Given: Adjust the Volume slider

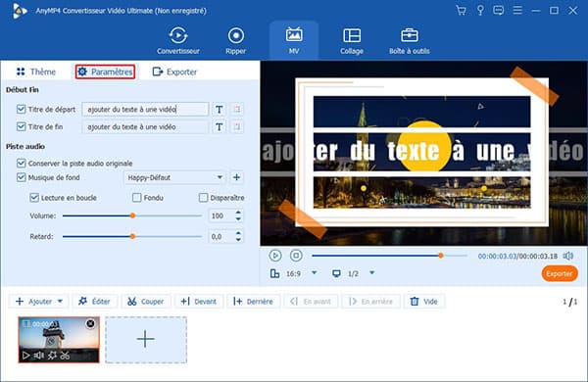Looking at the screenshot, I should click(132, 215).
